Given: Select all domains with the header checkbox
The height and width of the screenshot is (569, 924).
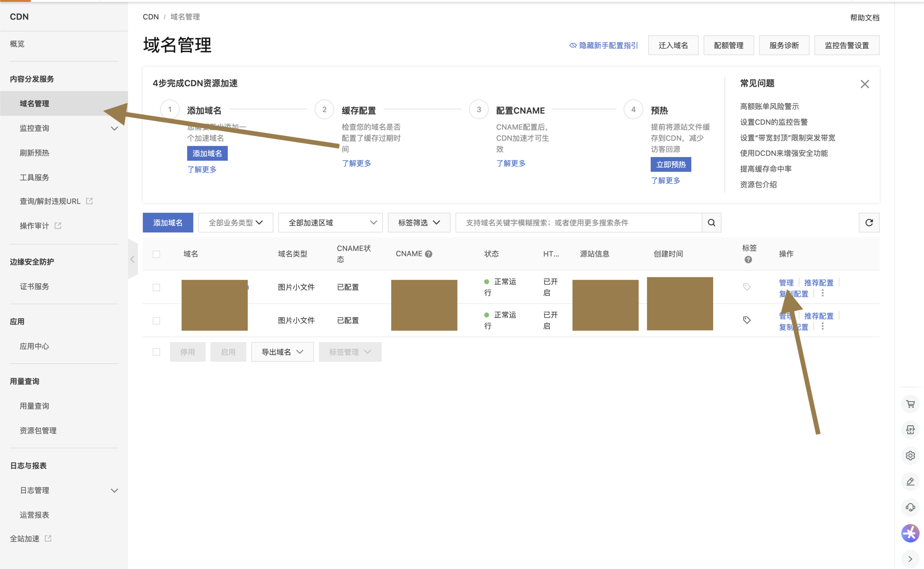Looking at the screenshot, I should (x=157, y=255).
